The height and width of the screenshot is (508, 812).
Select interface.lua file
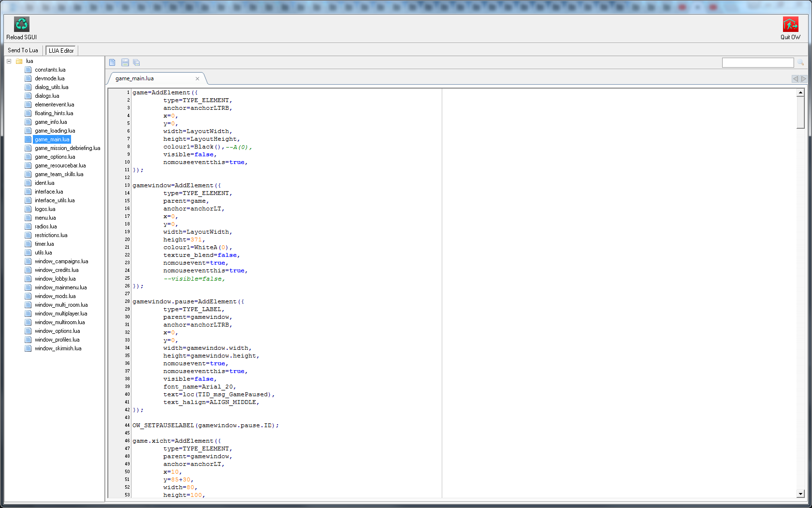tap(49, 192)
